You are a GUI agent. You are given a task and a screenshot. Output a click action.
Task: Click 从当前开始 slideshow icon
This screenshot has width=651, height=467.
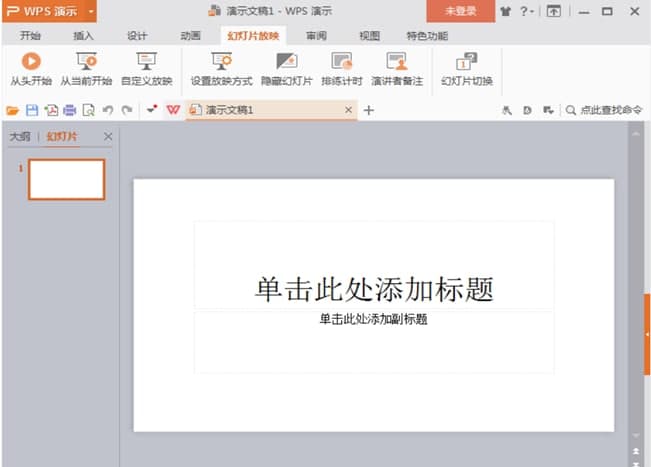[x=86, y=62]
